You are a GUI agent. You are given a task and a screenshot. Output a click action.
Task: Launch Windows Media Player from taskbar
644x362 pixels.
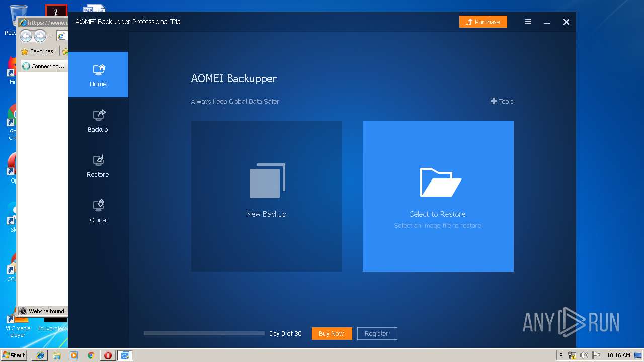(x=74, y=355)
